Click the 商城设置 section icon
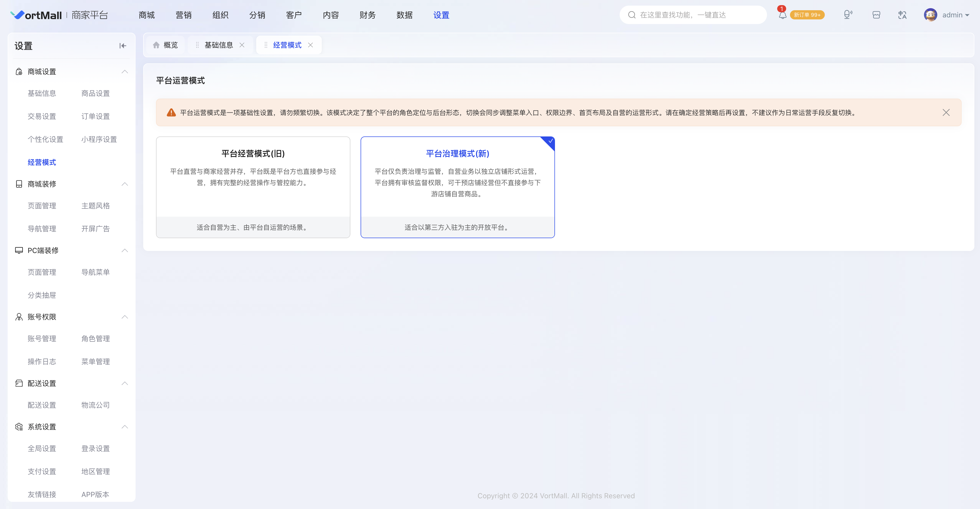The image size is (980, 509). click(19, 72)
